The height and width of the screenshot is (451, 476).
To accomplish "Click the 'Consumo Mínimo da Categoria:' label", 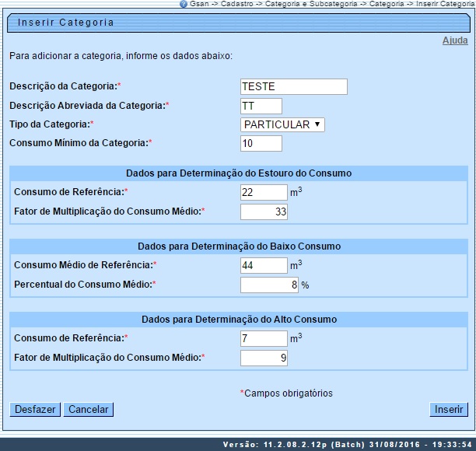I will [x=80, y=143].
